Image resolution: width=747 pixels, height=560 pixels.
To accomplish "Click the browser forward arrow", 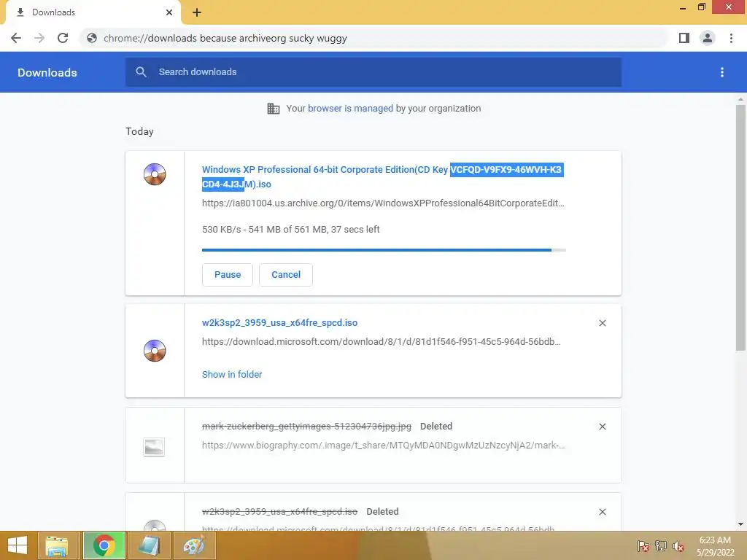I will pos(39,38).
